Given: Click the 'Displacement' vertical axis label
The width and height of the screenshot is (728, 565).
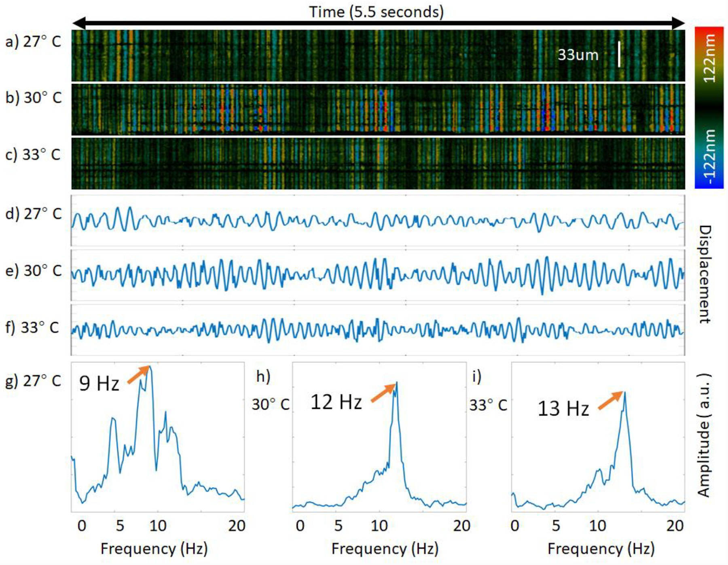Looking at the screenshot, I should point(705,274).
